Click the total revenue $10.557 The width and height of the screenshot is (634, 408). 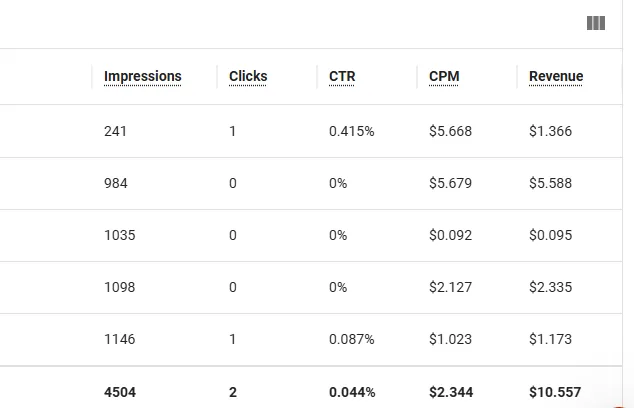(x=554, y=392)
